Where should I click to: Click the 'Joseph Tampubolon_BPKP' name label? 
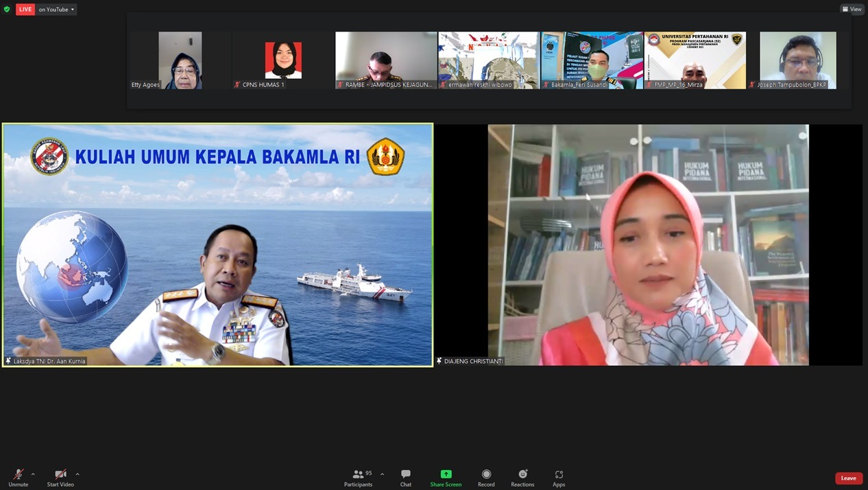coord(792,85)
